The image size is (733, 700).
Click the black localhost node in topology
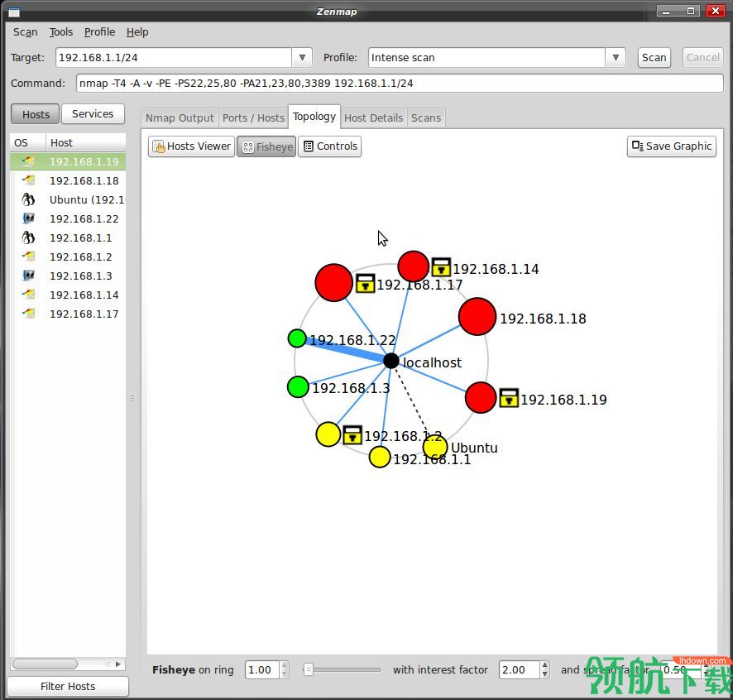click(391, 361)
